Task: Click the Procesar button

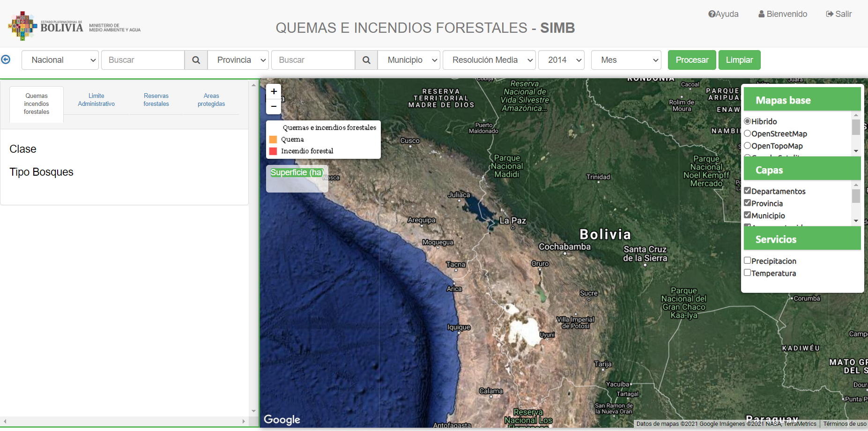Action: (692, 60)
